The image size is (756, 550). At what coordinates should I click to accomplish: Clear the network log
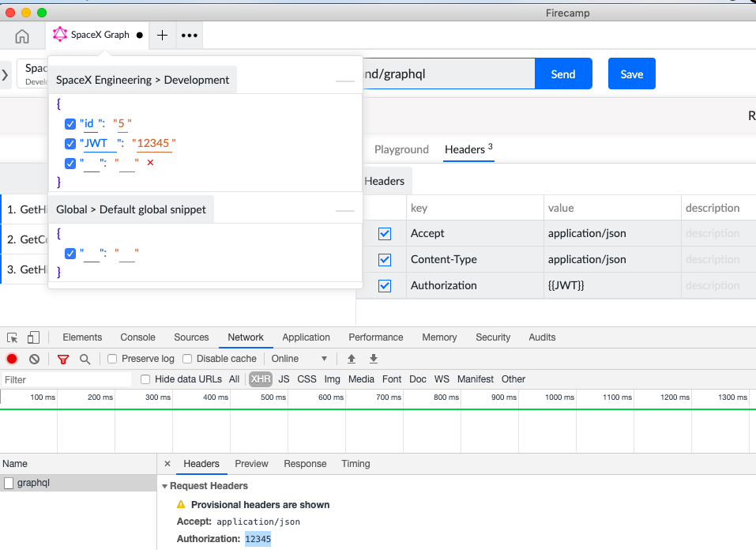(34, 359)
